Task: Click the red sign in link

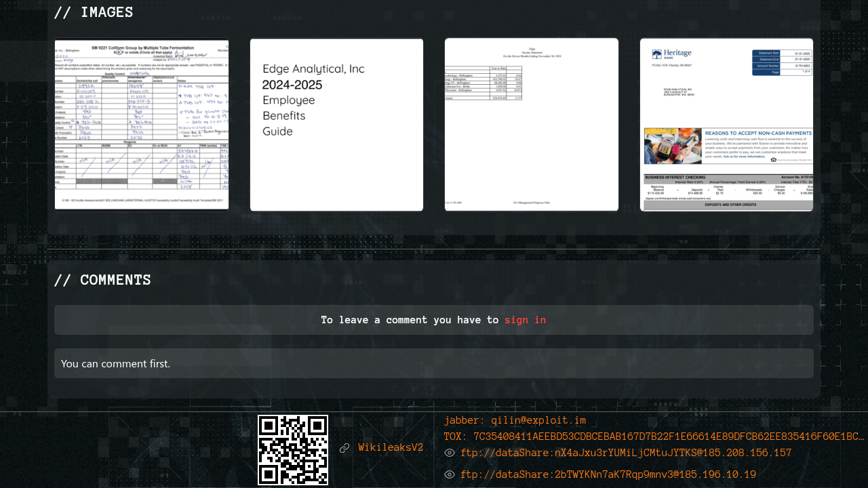Action: point(525,320)
